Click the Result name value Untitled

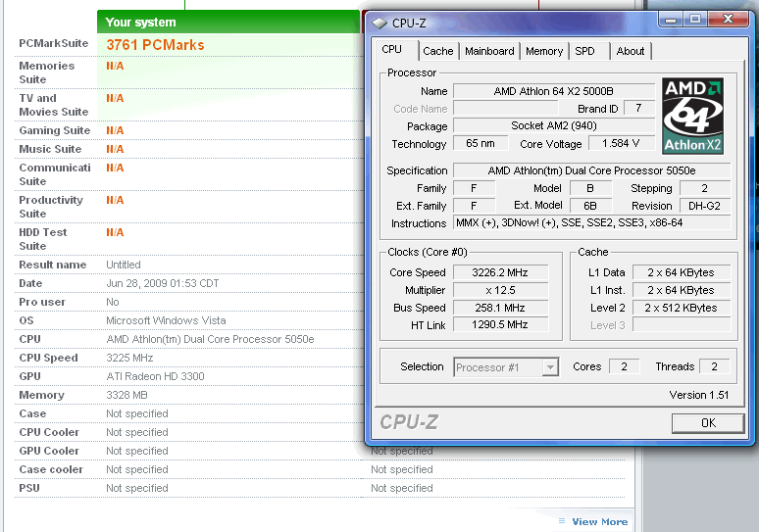tap(124, 265)
